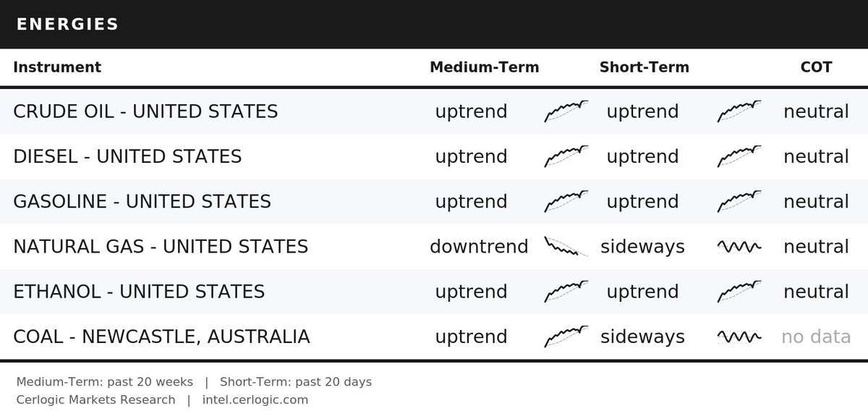Screen dimensions: 868x419
Task: Click Gasoline short-term uptrend sparkline icon
Action: click(739, 201)
